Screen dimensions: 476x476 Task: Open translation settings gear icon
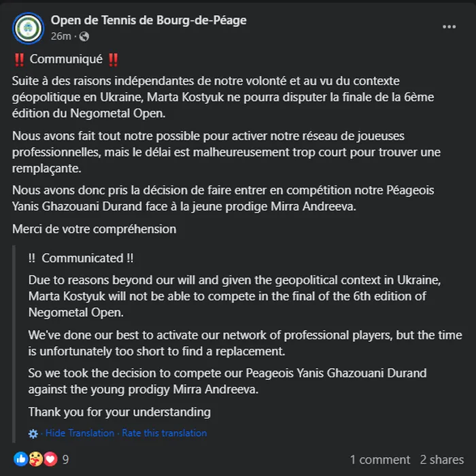[x=33, y=433]
